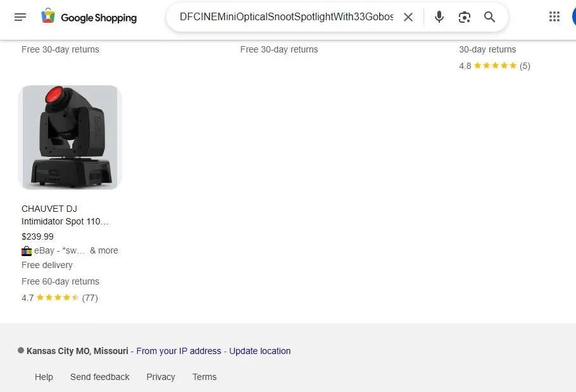Open the CHAUVET DJ Intimidator Spot title
576x392 pixels.
(x=65, y=215)
